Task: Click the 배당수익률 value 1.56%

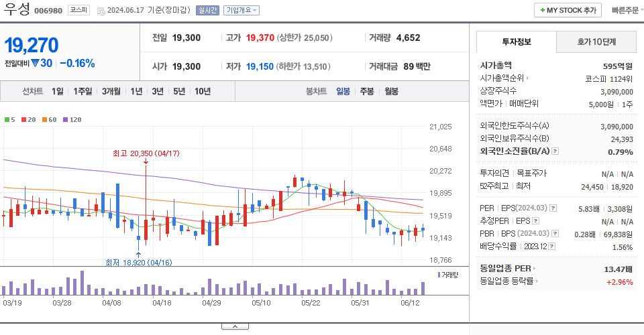Action: coord(623,247)
